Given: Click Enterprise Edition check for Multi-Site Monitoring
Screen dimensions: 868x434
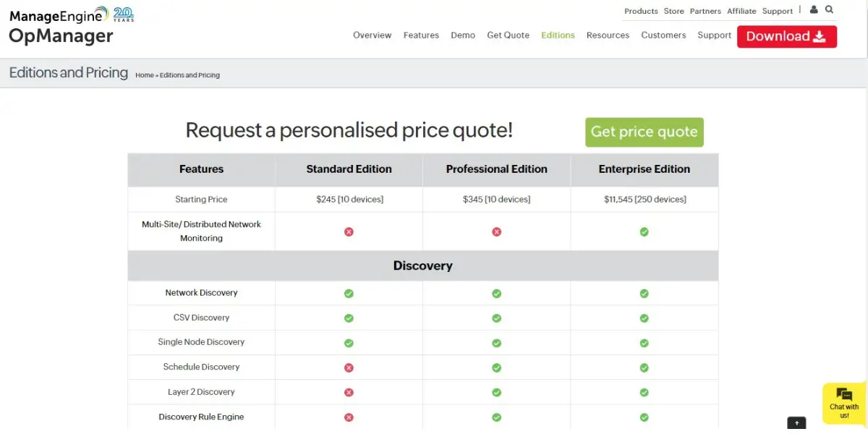Looking at the screenshot, I should click(x=644, y=231).
